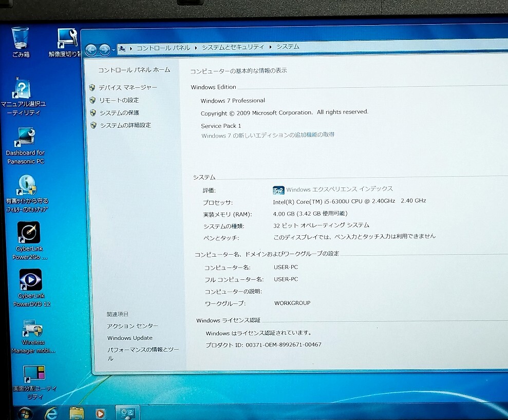Open Windows Update link
This screenshot has height=420, width=508.
click(x=130, y=338)
